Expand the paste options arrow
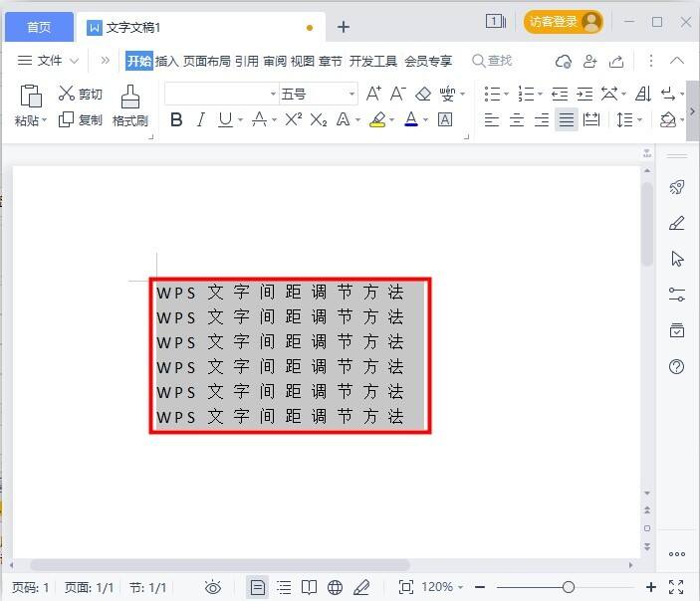Screen dimensions: 700x601 (44, 119)
